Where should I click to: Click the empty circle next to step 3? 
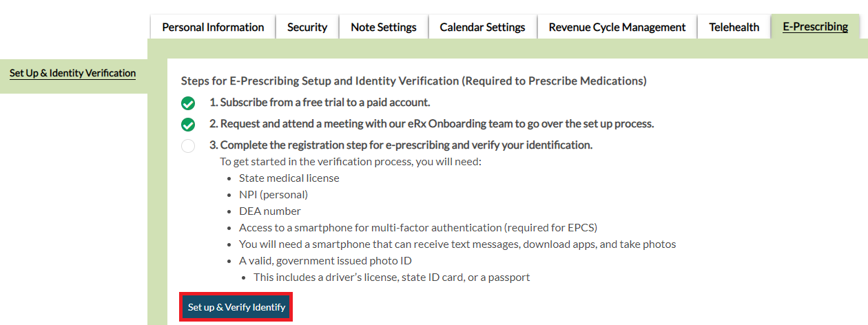click(188, 146)
